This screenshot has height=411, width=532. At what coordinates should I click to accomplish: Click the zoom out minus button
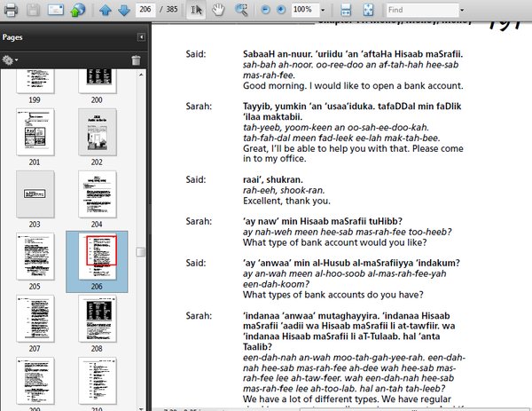point(265,10)
